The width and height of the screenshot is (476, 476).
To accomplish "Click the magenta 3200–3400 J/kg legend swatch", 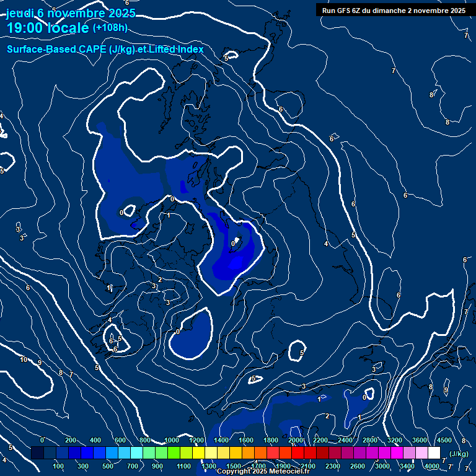I will tap(397, 452).
